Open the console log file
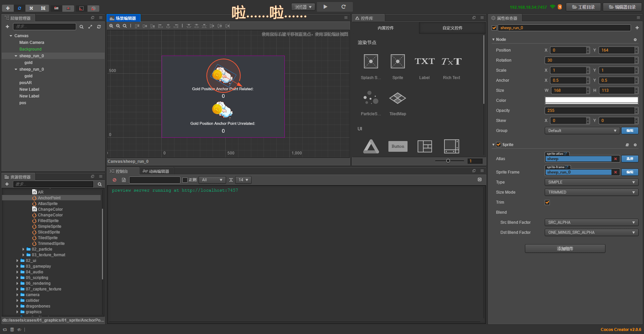This screenshot has width=644, height=334. click(124, 180)
